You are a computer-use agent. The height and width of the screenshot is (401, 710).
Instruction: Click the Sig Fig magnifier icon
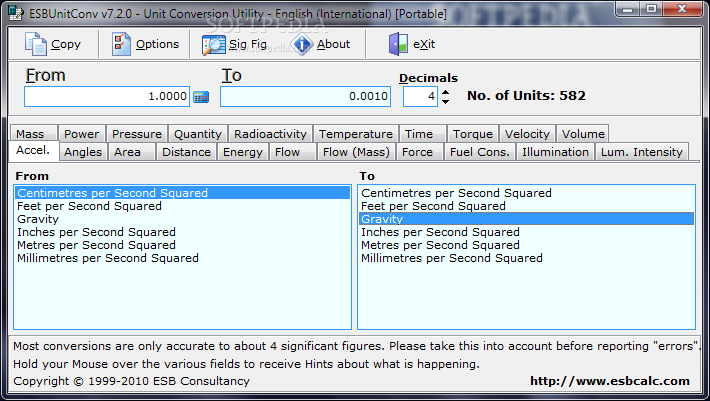pyautogui.click(x=213, y=45)
